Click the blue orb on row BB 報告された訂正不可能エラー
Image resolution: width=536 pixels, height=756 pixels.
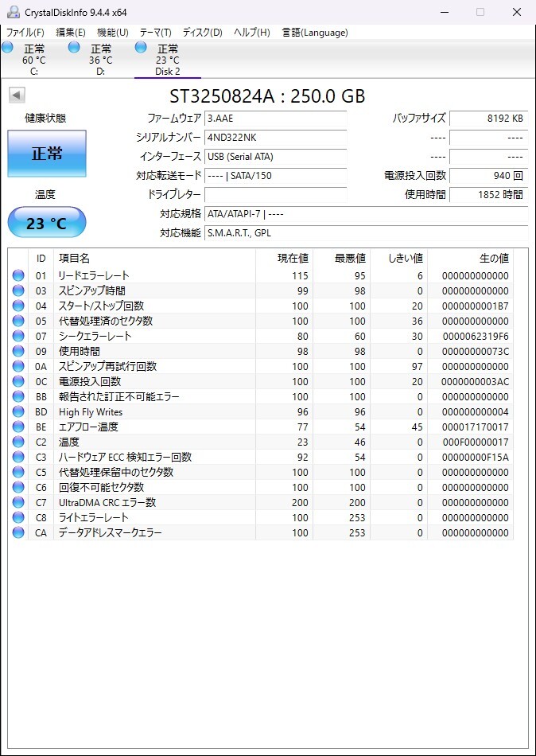click(18, 397)
